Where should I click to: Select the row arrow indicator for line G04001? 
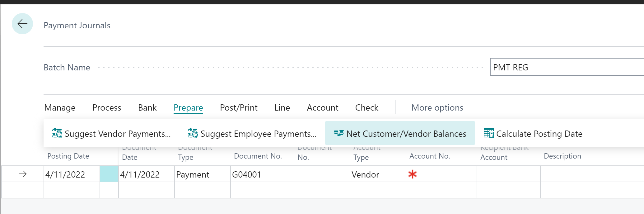point(23,174)
